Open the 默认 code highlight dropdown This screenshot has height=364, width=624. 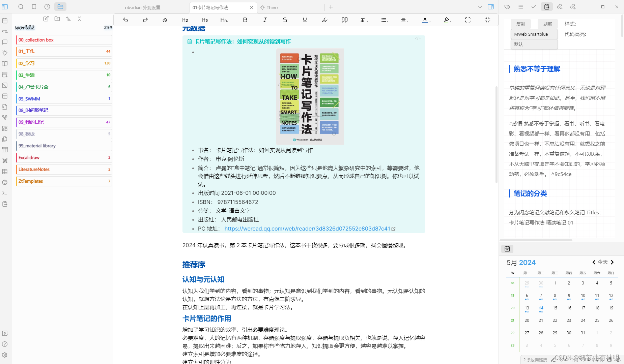point(534,44)
